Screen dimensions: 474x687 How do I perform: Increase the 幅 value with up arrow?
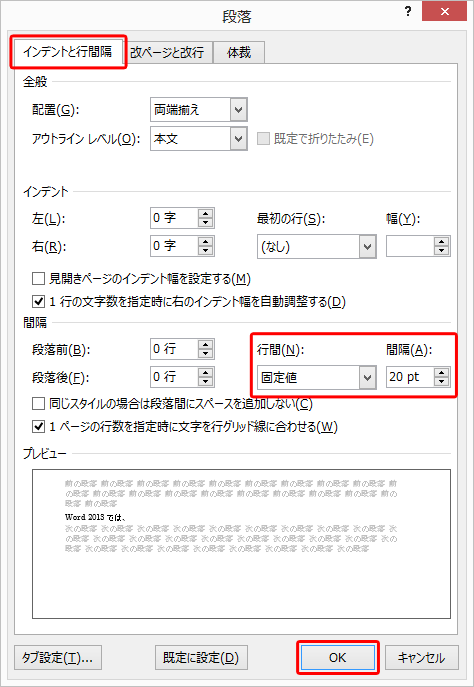click(x=442, y=241)
